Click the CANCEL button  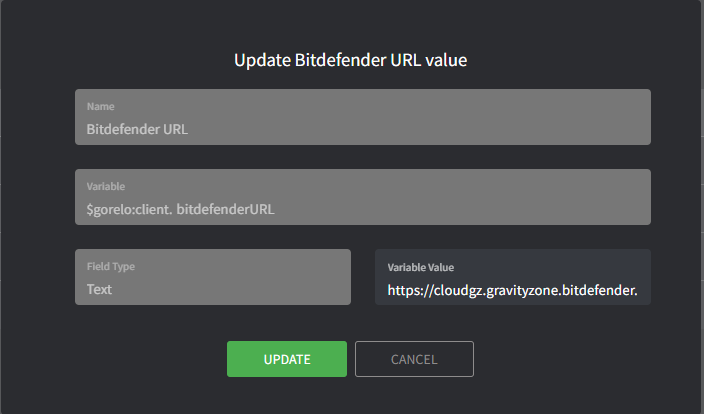(414, 359)
